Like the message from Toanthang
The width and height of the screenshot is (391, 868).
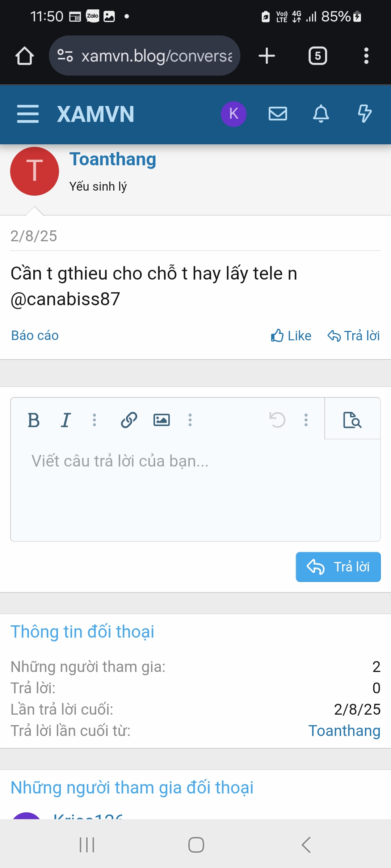tap(291, 336)
